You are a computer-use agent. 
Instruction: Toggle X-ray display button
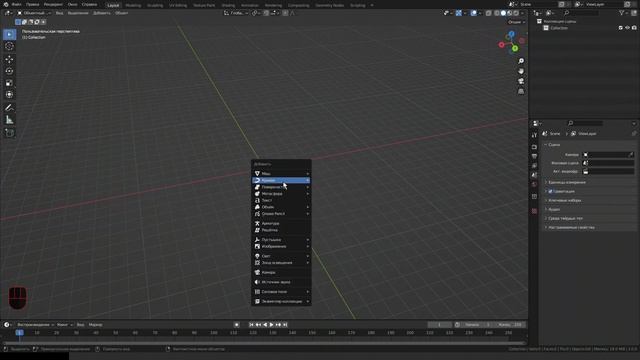point(489,13)
